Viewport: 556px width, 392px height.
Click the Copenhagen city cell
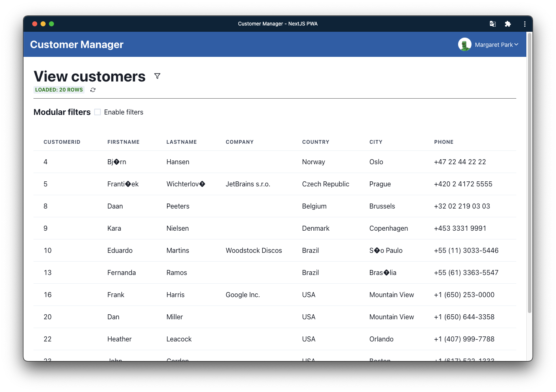[389, 228]
